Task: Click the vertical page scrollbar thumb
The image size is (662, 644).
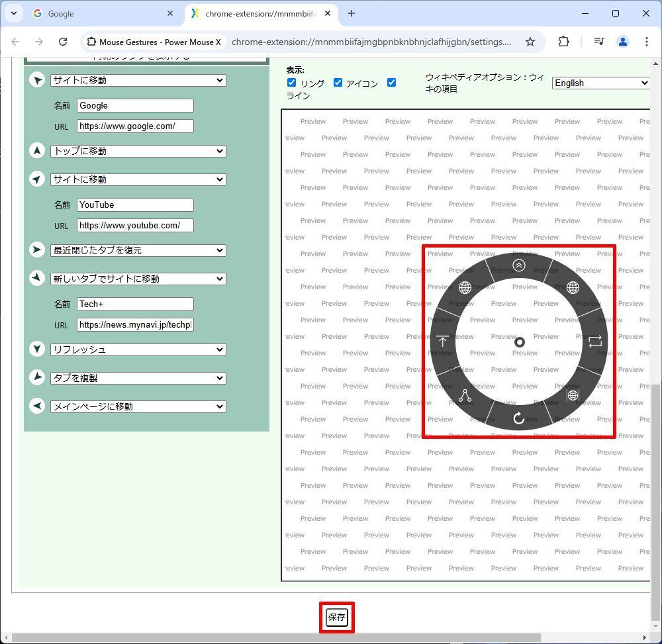Action: point(655,501)
